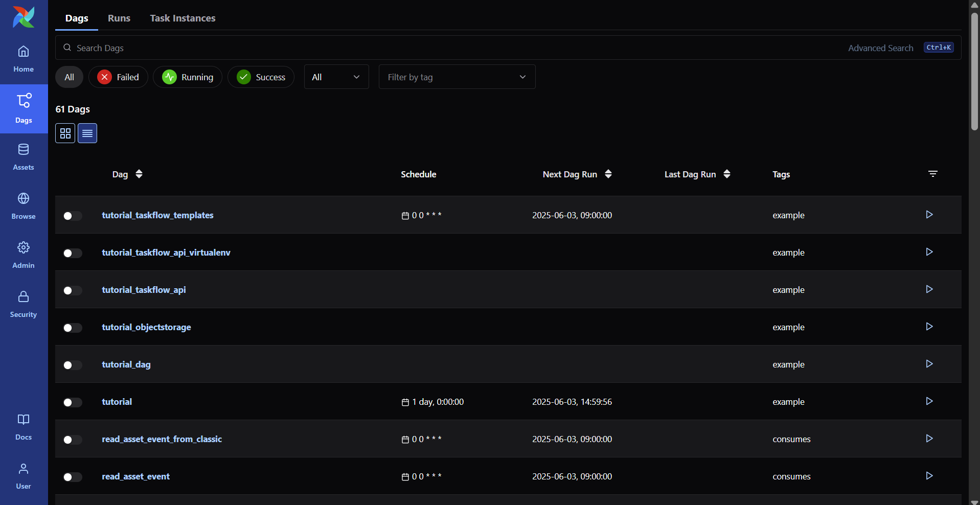The height and width of the screenshot is (505, 980).
Task: Click the Schedule column header
Action: 418,174
